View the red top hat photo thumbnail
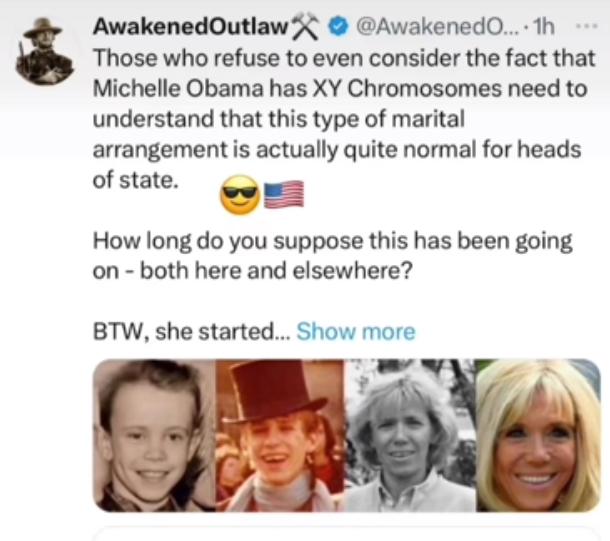This screenshot has width=610, height=541. [x=280, y=435]
